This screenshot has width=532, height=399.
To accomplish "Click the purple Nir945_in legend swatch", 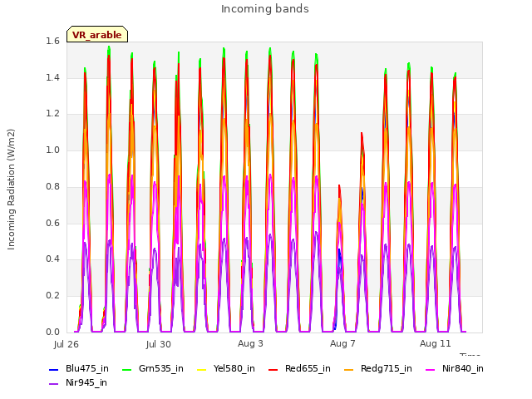I will (x=53, y=384).
